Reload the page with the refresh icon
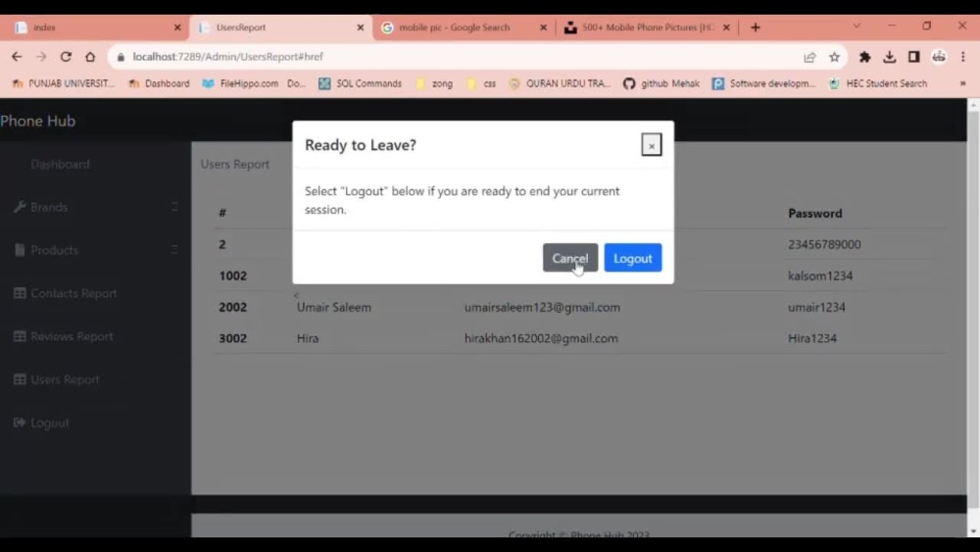Screen dimensions: 980x552 (66, 56)
